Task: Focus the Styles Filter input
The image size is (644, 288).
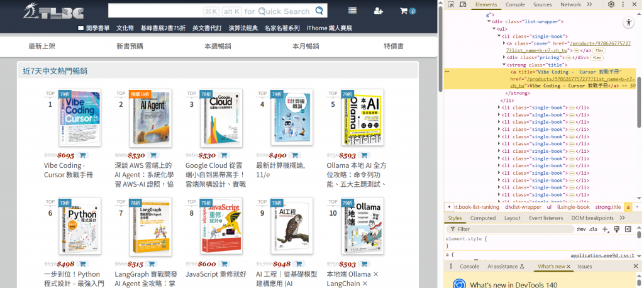Action: pos(511,229)
